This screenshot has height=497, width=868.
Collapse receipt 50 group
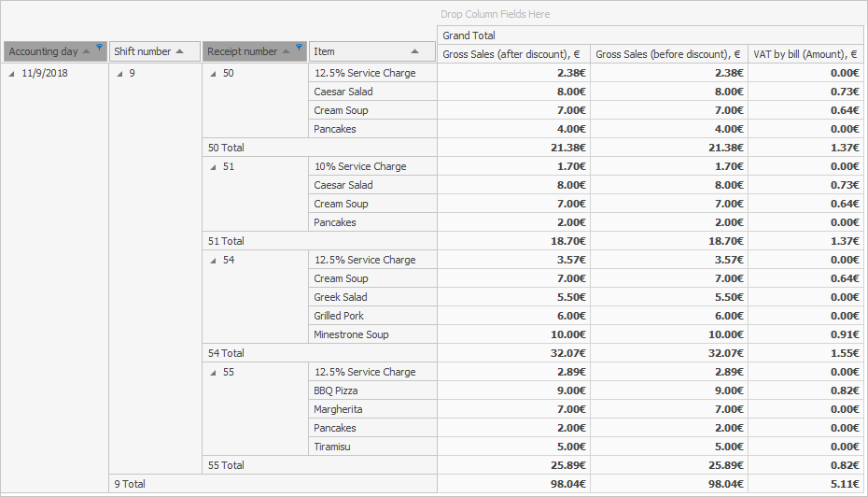point(213,73)
